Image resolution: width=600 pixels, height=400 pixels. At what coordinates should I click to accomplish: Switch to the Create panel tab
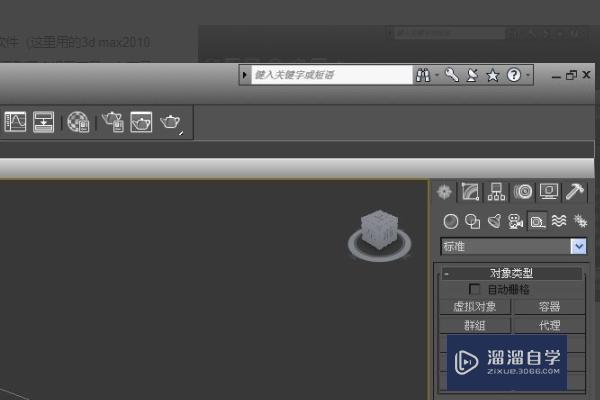click(444, 191)
